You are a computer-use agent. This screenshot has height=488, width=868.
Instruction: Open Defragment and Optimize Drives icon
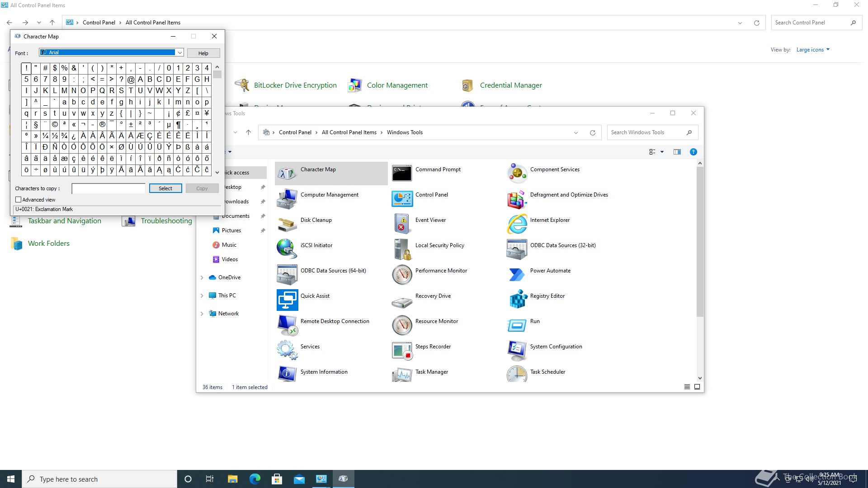(518, 198)
